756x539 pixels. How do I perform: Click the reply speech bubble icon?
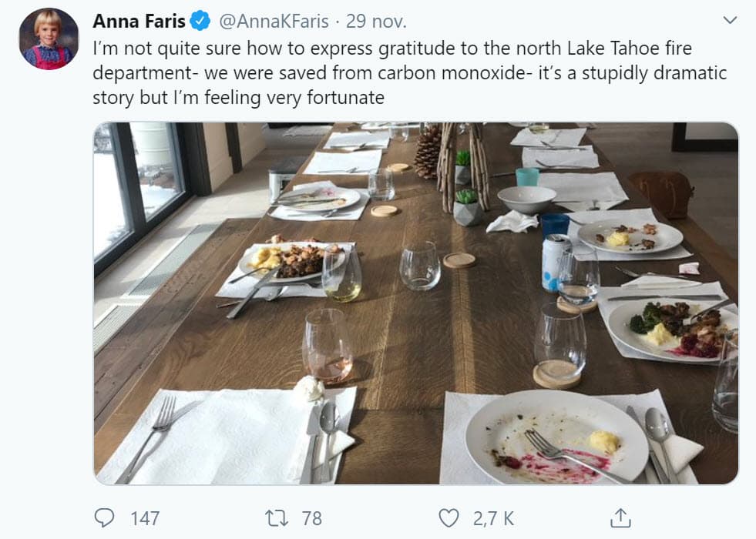(x=105, y=517)
